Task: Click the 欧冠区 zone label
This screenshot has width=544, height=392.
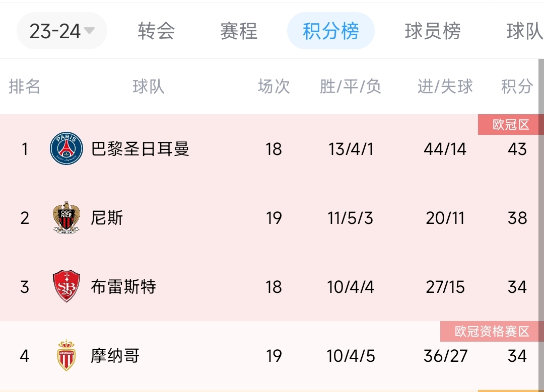Action: tap(511, 124)
